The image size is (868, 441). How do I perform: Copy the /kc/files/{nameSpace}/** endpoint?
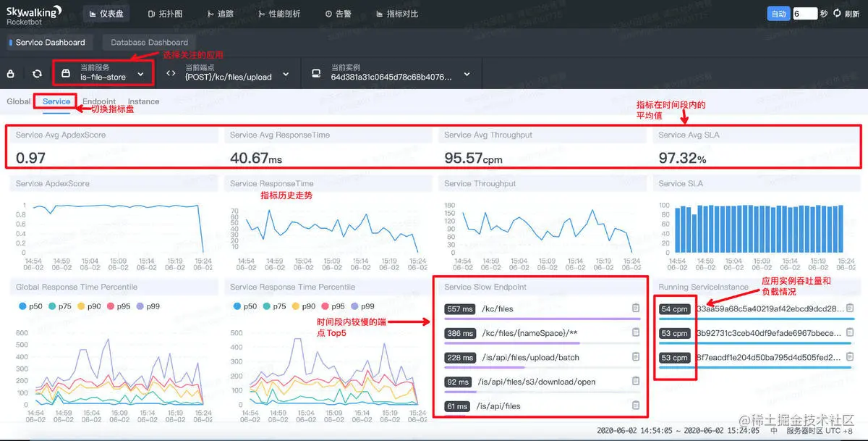pyautogui.click(x=636, y=332)
